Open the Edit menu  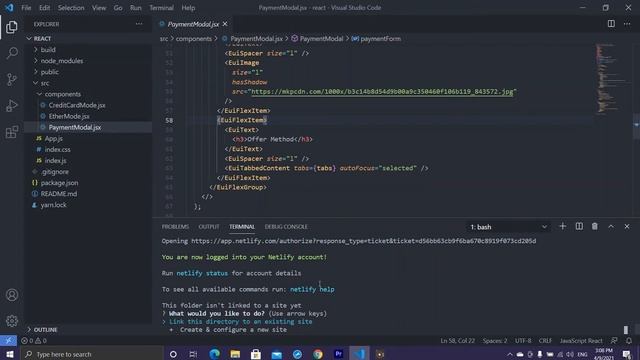coord(44,8)
